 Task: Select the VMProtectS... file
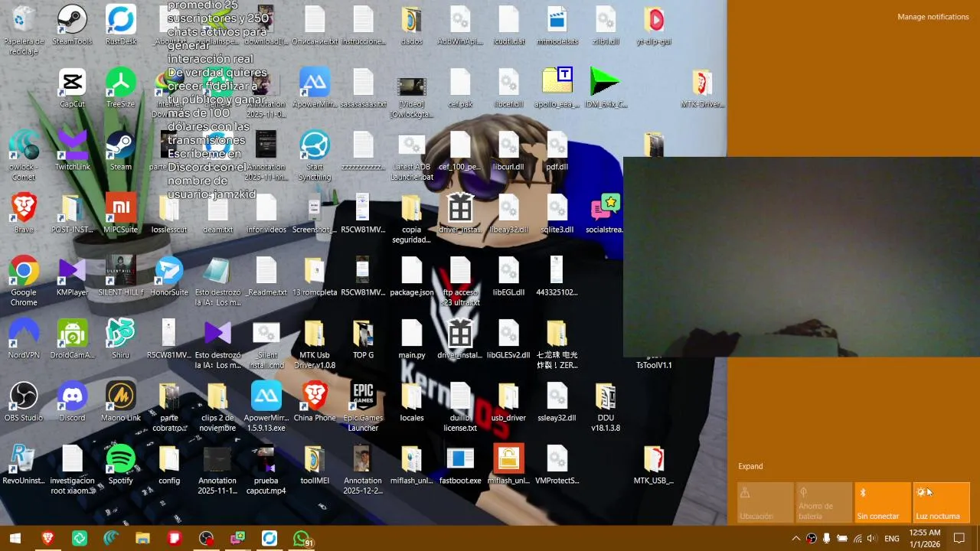click(x=557, y=465)
